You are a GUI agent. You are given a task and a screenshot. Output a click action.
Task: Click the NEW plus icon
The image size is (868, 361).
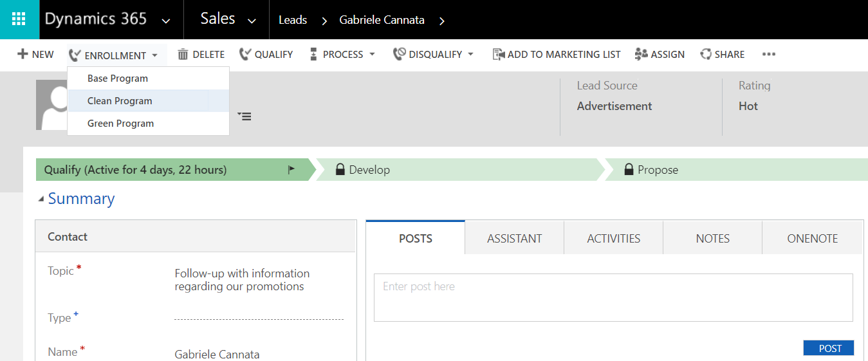pyautogui.click(x=23, y=55)
